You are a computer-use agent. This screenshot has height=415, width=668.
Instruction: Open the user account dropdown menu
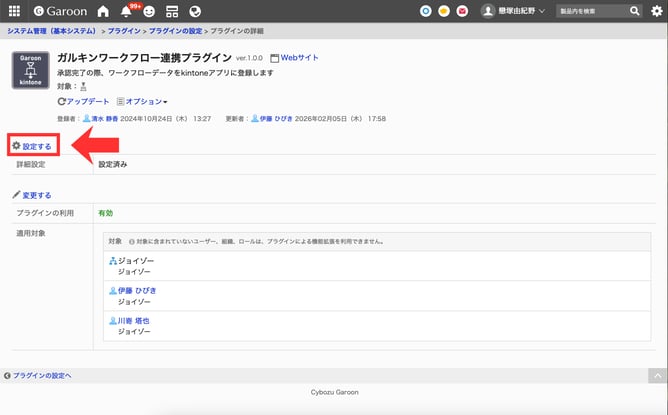point(513,11)
